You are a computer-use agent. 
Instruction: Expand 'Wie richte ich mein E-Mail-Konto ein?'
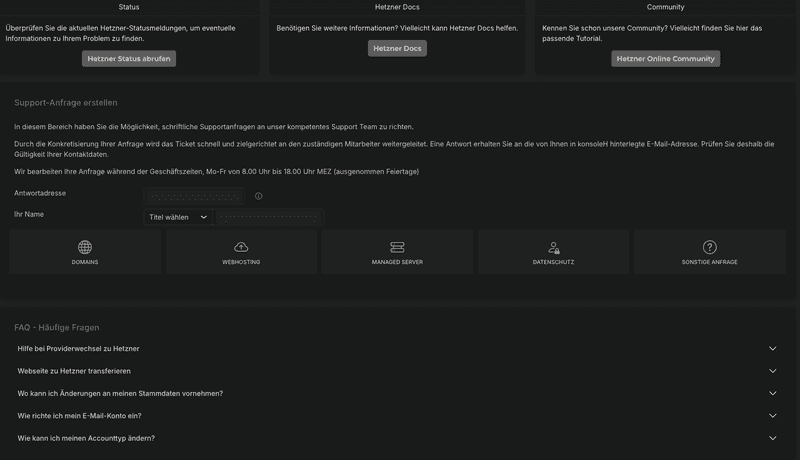point(772,415)
